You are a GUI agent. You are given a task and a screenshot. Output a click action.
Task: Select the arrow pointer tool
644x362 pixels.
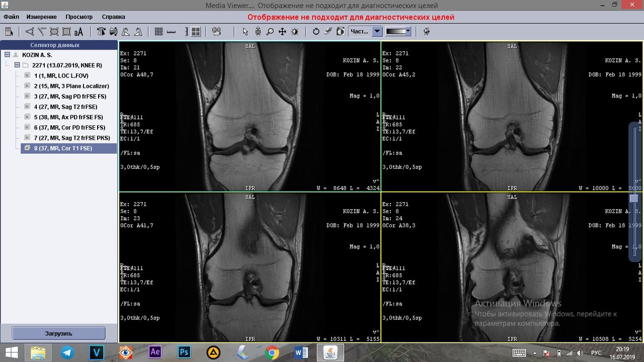tap(246, 32)
